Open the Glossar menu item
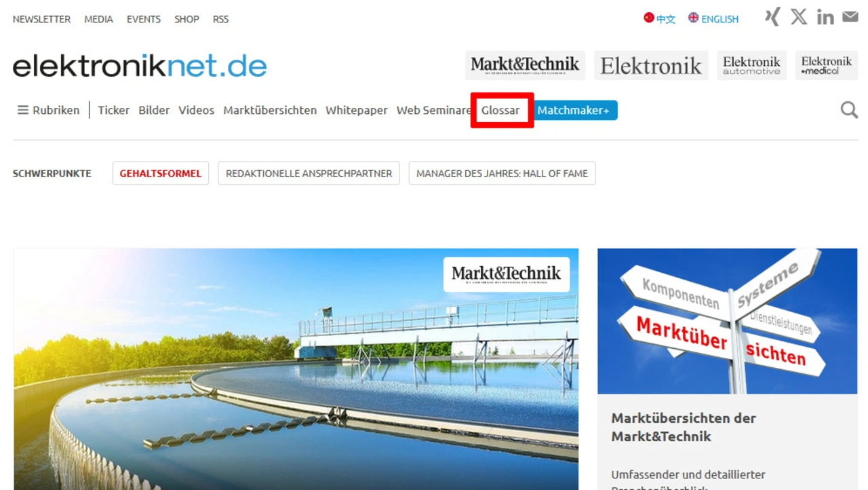The width and height of the screenshot is (868, 490). click(x=500, y=110)
